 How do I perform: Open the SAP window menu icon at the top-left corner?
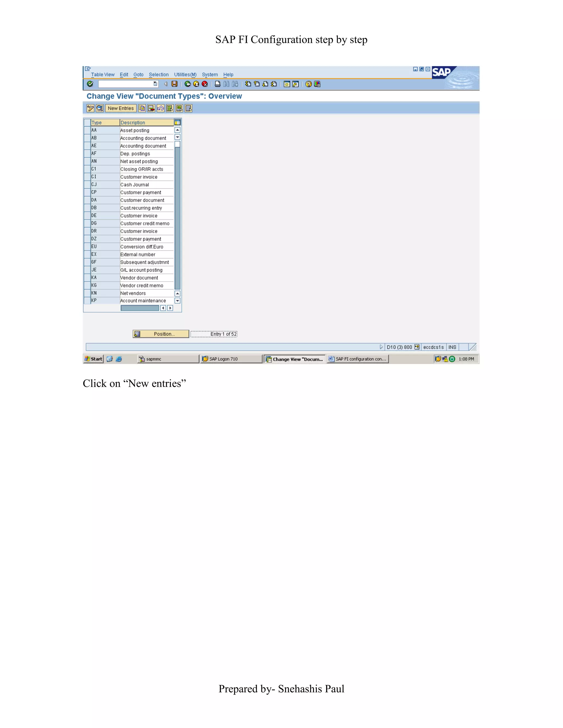coord(88,69)
